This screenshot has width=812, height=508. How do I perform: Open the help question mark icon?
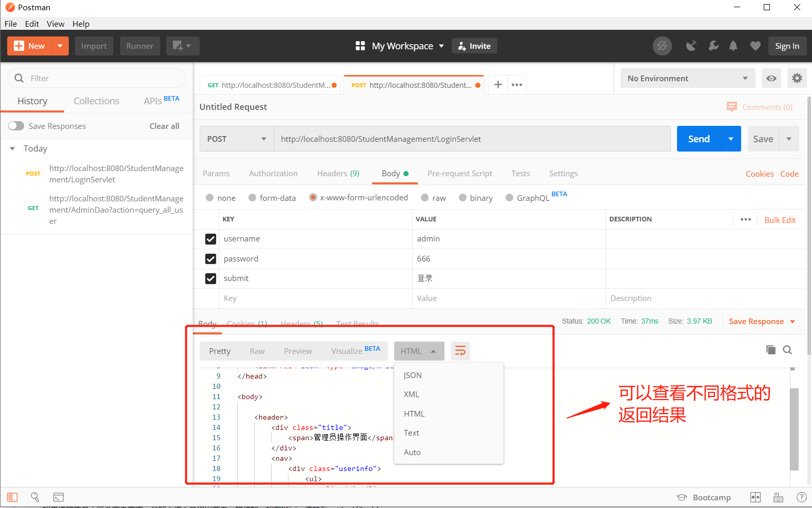click(x=801, y=497)
